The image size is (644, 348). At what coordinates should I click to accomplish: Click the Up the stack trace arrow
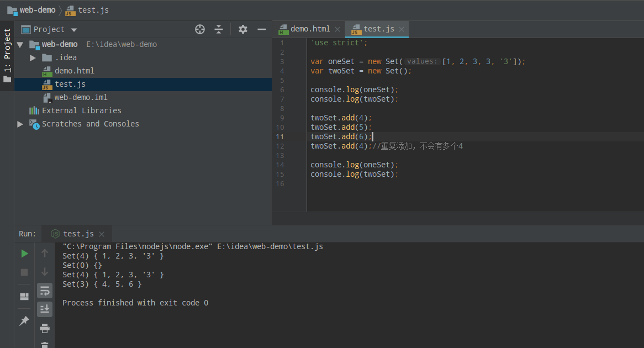click(x=45, y=253)
